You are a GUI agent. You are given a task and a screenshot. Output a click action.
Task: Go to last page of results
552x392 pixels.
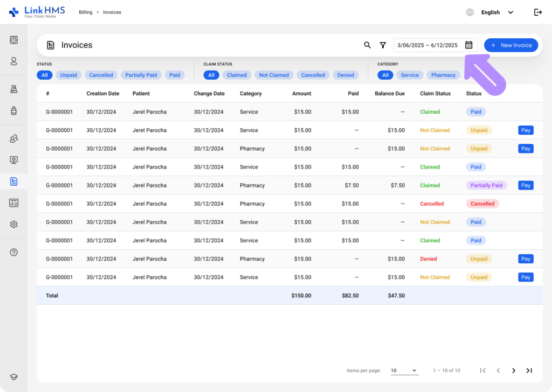coord(529,370)
